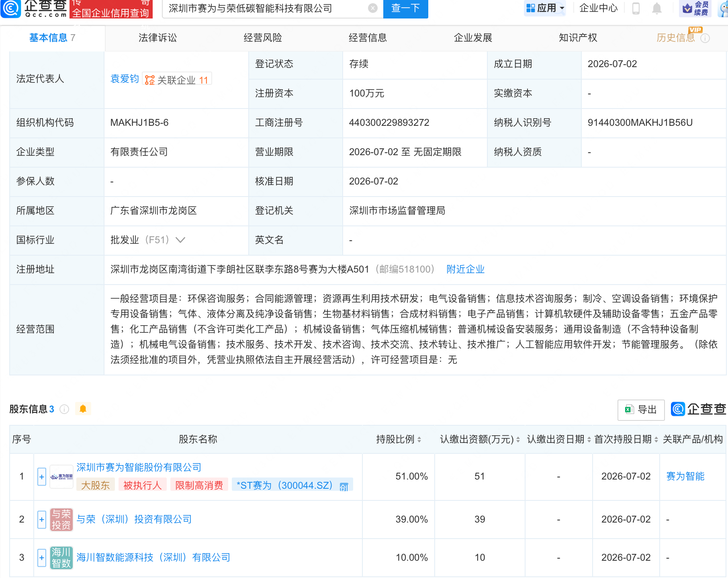Expand the 深圳市赛为智能股份有限公司 shareholder row
This screenshot has width=728, height=578.
pos(42,477)
